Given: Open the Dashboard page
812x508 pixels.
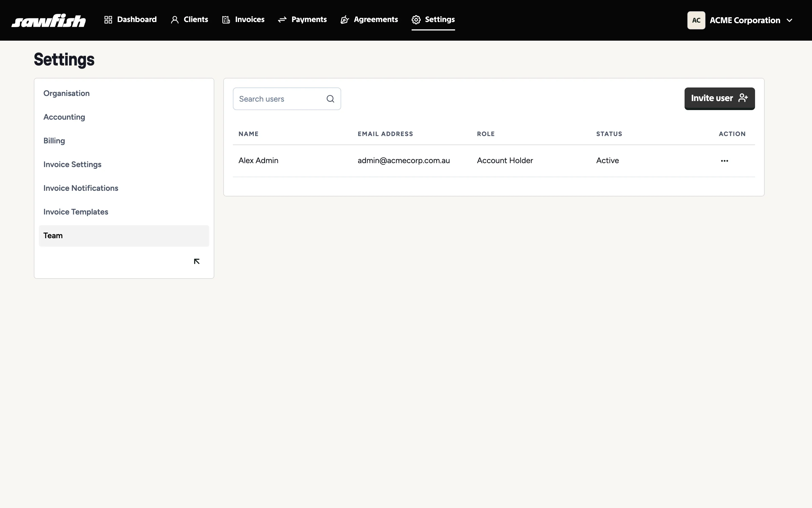Looking at the screenshot, I should 130,19.
